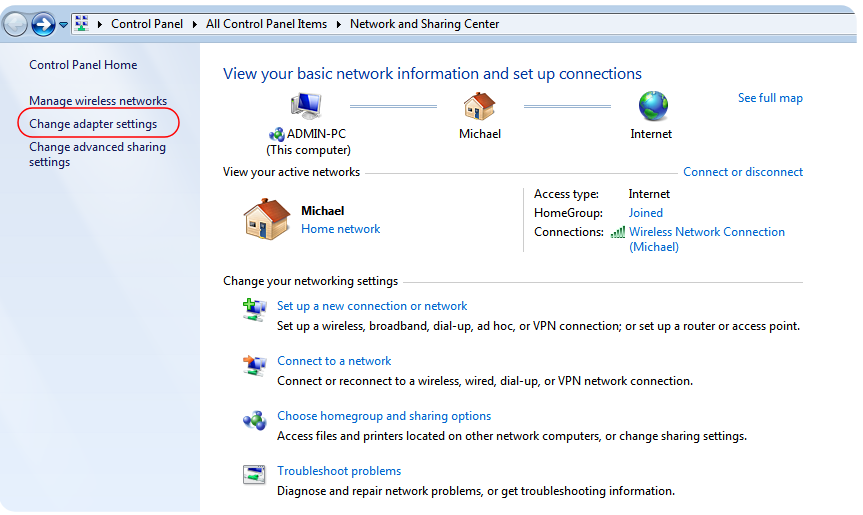This screenshot has height=515, width=863.
Task: Click the Michael label under the house icon
Action: point(480,134)
